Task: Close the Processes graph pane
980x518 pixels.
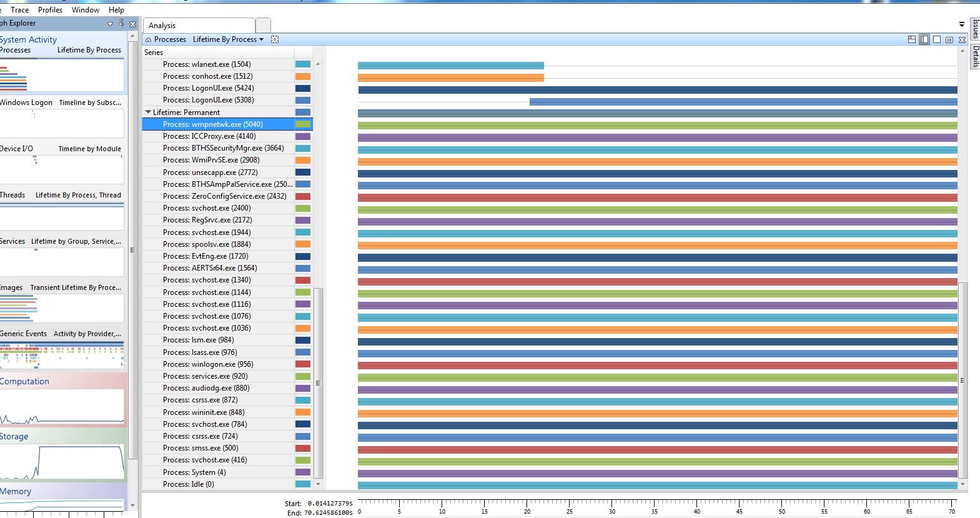Action: (962, 39)
